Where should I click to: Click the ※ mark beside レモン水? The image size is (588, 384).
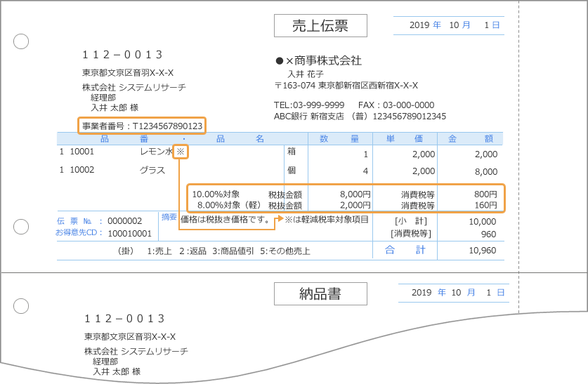coord(181,152)
